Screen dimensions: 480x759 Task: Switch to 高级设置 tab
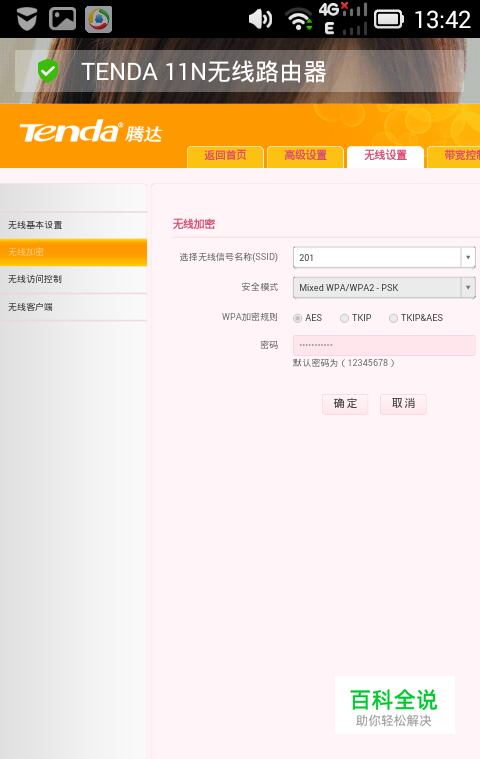click(x=305, y=156)
